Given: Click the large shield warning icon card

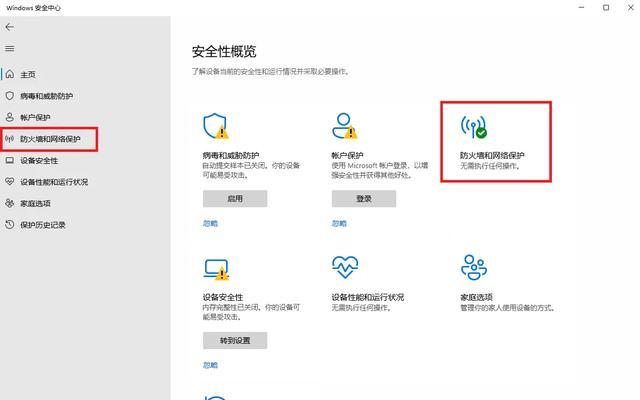Looking at the screenshot, I should (216, 126).
